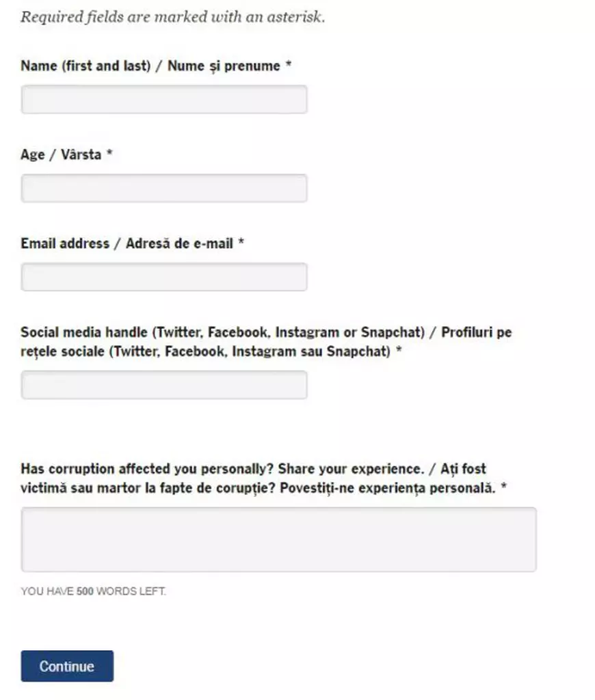Click the YOU HAVE 500 WORDS LEFT text
Image resolution: width=595 pixels, height=700 pixels.
[96, 592]
